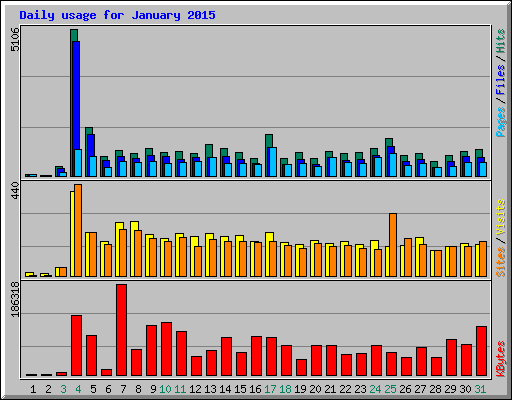The height and width of the screenshot is (400, 512).
Task: Click the green day label 11
Action: 180,389
